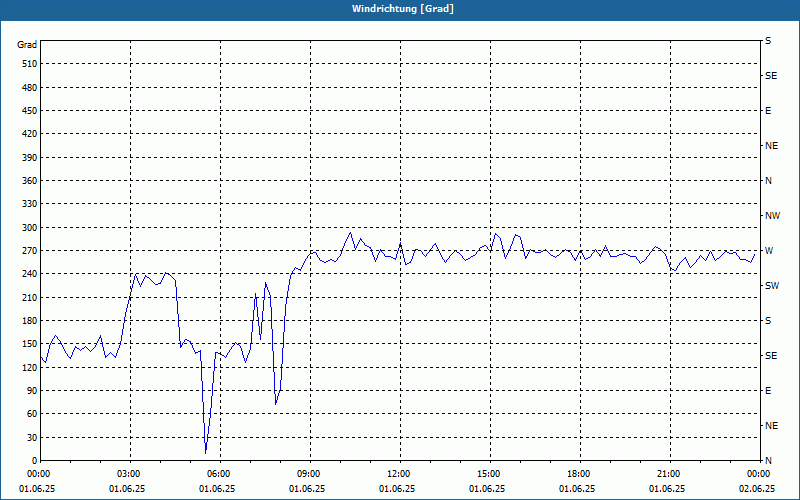Click the 510 value on the left axis

coord(30,64)
